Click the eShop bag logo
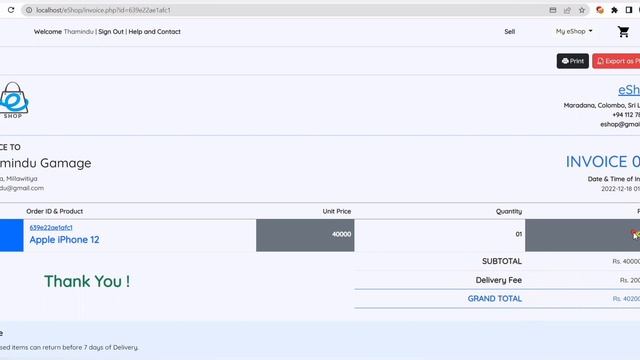This screenshot has height=360, width=640. pyautogui.click(x=13, y=100)
